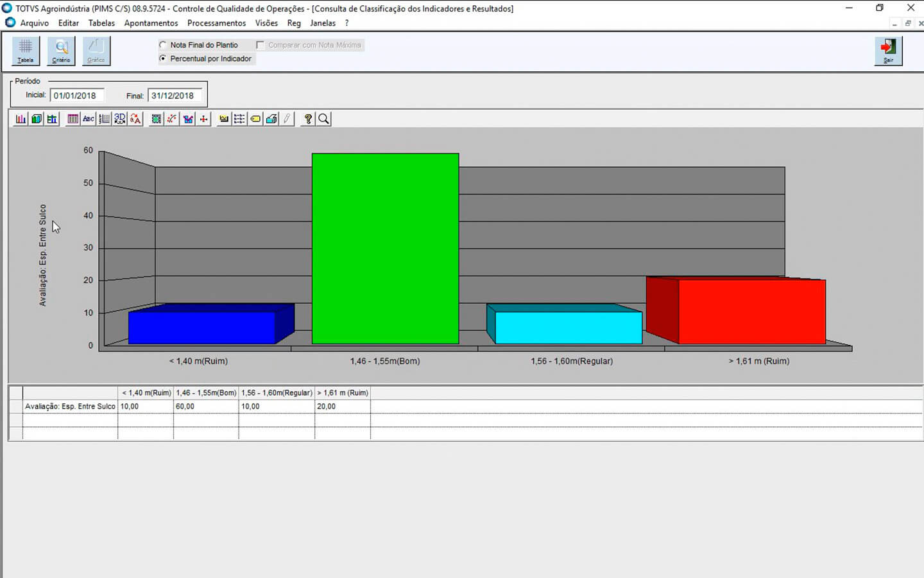Toggle Comparar com Nota Máxima checkbox
Viewport: 924px width, 578px height.
260,45
